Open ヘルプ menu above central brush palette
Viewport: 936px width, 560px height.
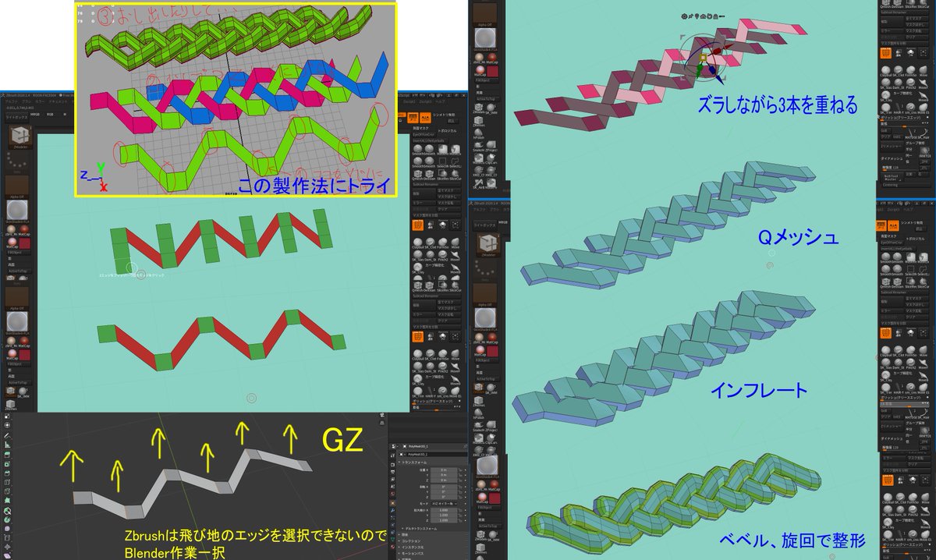[440, 101]
